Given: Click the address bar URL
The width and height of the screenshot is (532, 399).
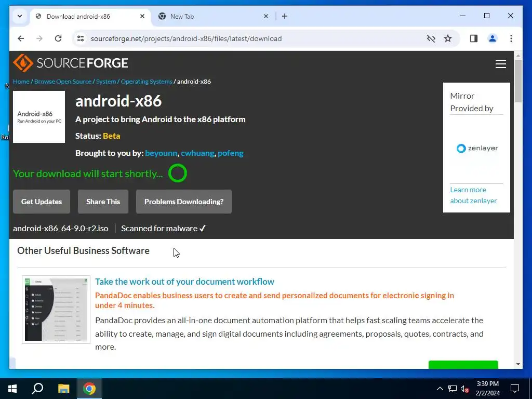Looking at the screenshot, I should click(x=187, y=38).
